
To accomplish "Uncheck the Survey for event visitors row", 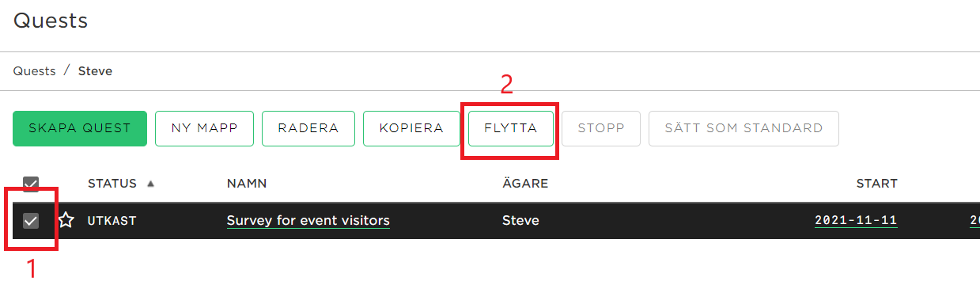I will [x=31, y=221].
